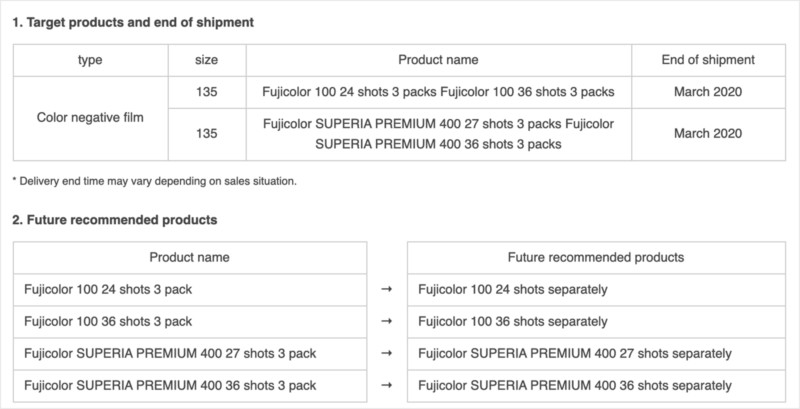Click the arrow beside Fujicolor 100 24 shots

387,290
